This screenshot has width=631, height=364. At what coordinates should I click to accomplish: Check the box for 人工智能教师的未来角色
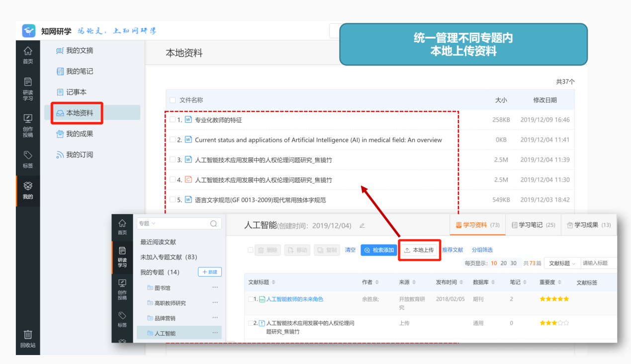coord(251,299)
